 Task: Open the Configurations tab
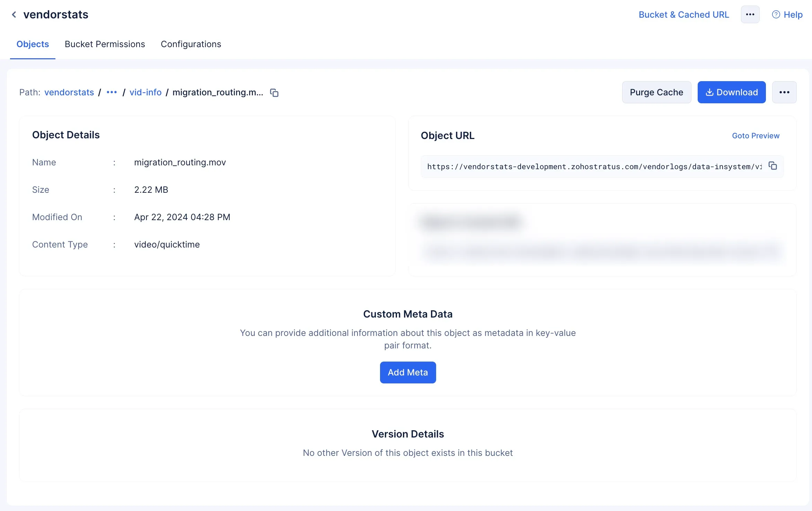[191, 44]
